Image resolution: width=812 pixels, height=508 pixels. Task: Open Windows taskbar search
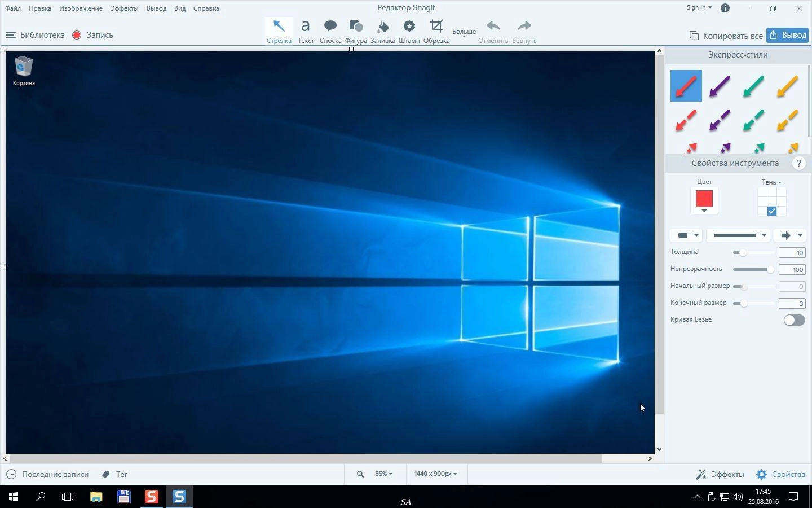(41, 497)
